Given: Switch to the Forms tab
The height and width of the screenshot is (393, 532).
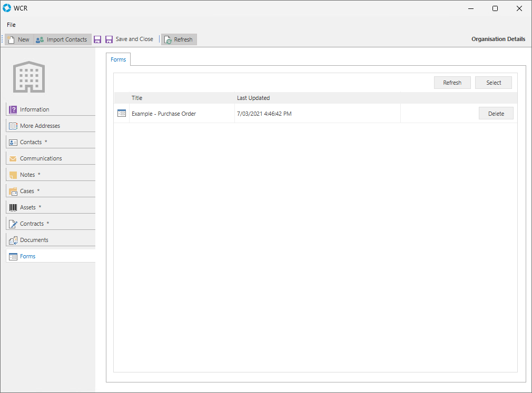Looking at the screenshot, I should [118, 59].
